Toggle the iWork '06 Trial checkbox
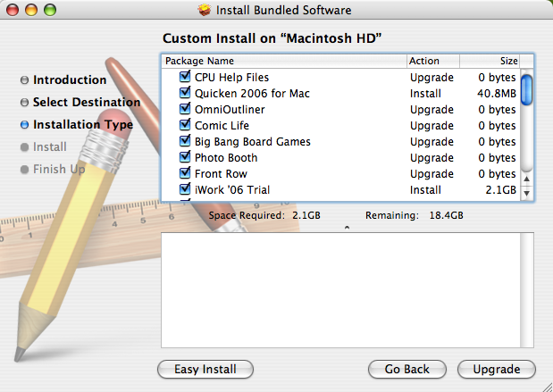This screenshot has height=392, width=553. [x=185, y=189]
